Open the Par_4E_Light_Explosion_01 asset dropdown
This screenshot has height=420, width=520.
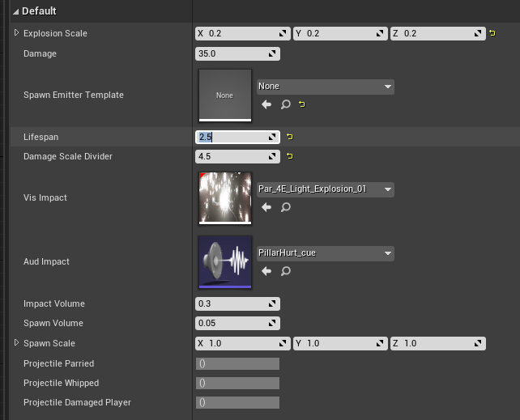325,189
